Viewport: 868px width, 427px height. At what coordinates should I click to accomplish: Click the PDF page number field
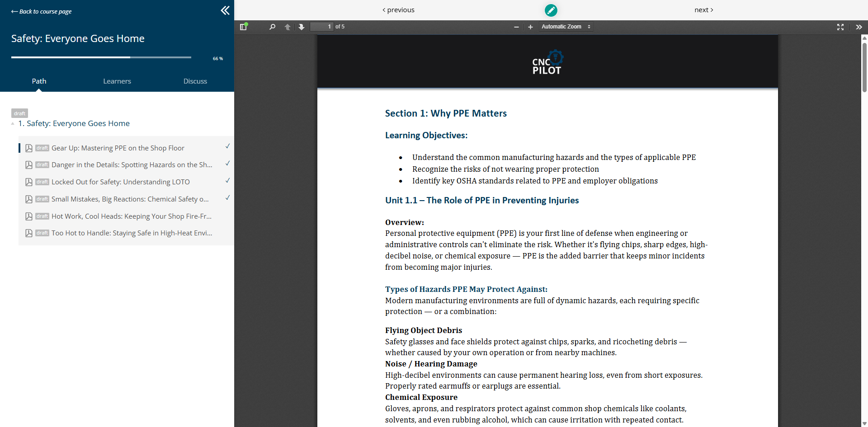click(x=321, y=27)
